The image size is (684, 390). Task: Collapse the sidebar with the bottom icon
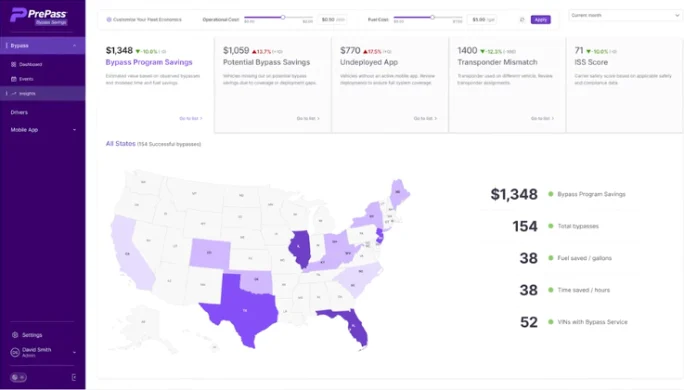74,377
